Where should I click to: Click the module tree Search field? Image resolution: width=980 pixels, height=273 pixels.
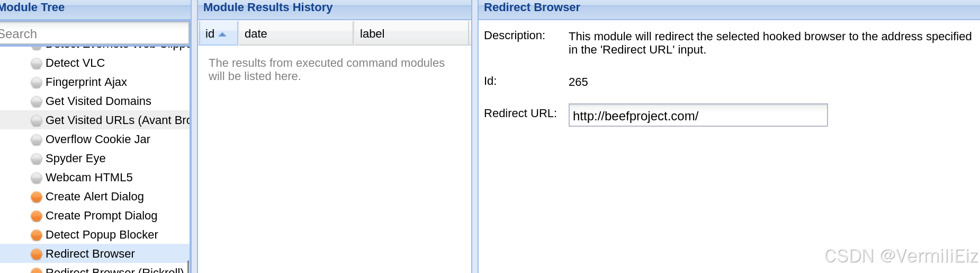tap(94, 34)
